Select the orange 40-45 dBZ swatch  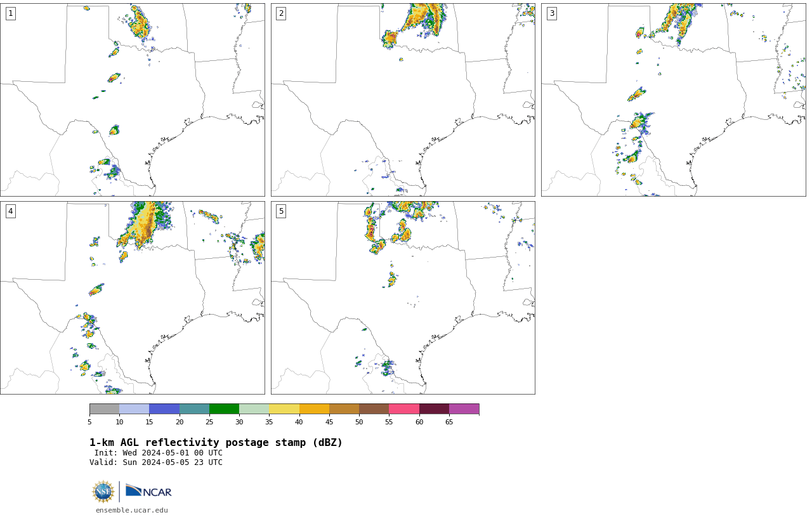(314, 409)
